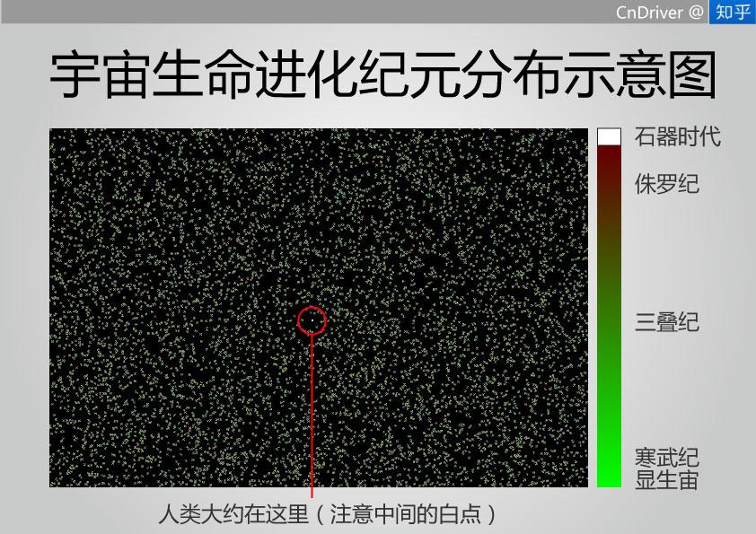The width and height of the screenshot is (756, 534).
Task: Select the white swatch atop the legend bar
Action: [609, 136]
